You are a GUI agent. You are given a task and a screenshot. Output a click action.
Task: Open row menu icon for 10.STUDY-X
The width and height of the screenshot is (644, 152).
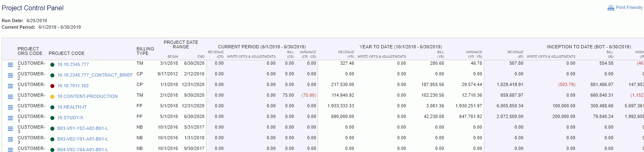click(10, 118)
